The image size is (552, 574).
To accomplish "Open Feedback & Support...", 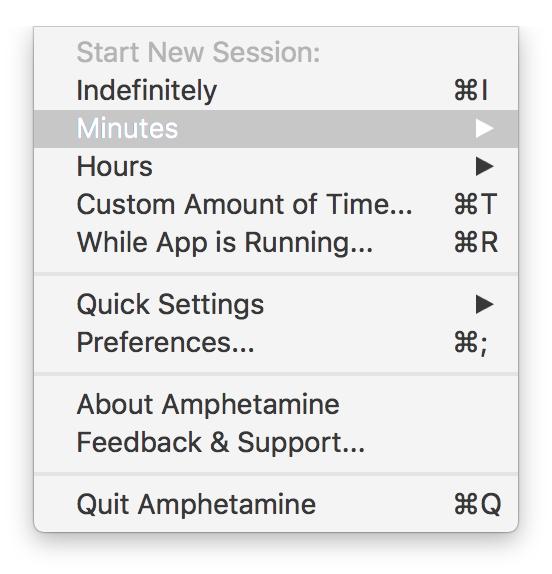I will (276, 443).
